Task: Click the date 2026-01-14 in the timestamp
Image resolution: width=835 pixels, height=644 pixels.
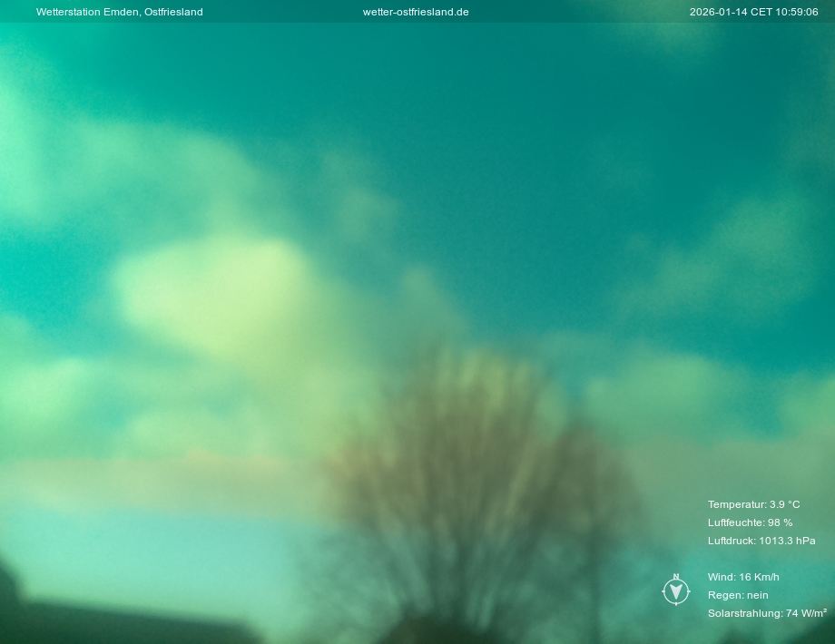Action: coord(718,12)
